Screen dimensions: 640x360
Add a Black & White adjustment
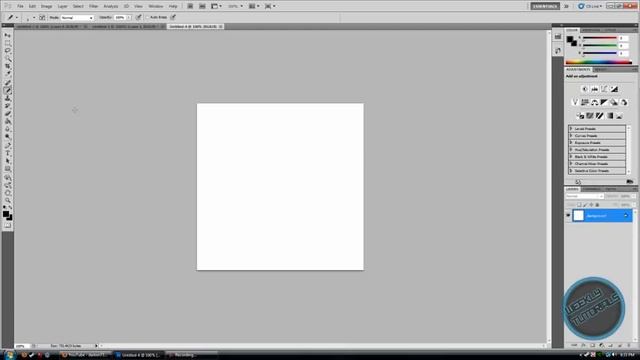pos(604,102)
